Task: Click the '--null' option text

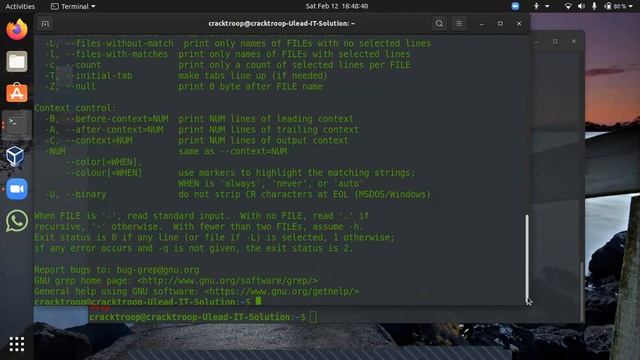Action: [x=80, y=87]
